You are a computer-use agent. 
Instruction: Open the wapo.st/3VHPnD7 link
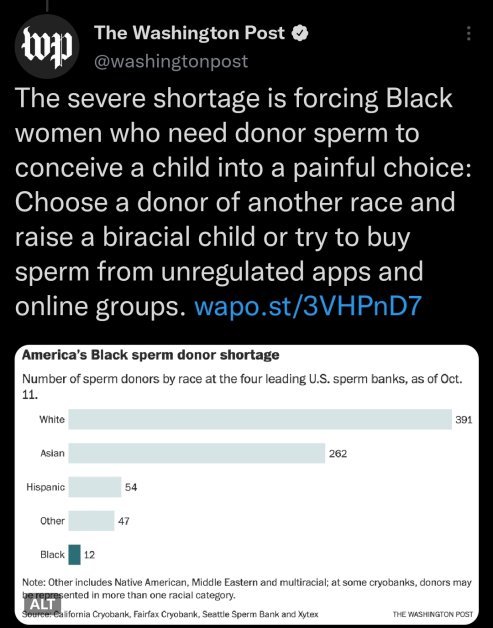(x=308, y=306)
